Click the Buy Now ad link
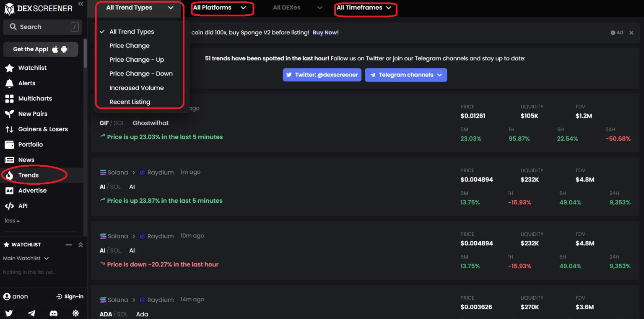Viewport: 644px width, 319px height. 325,32
